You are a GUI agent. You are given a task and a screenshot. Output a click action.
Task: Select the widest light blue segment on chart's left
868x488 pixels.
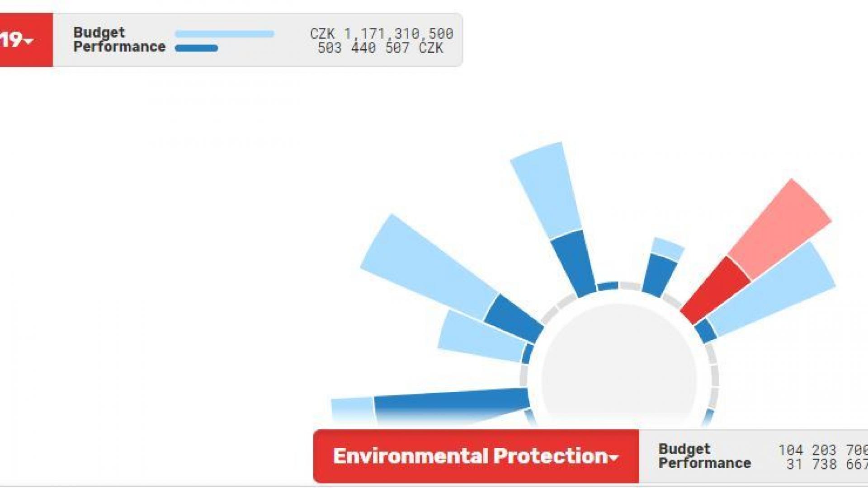pos(429,267)
